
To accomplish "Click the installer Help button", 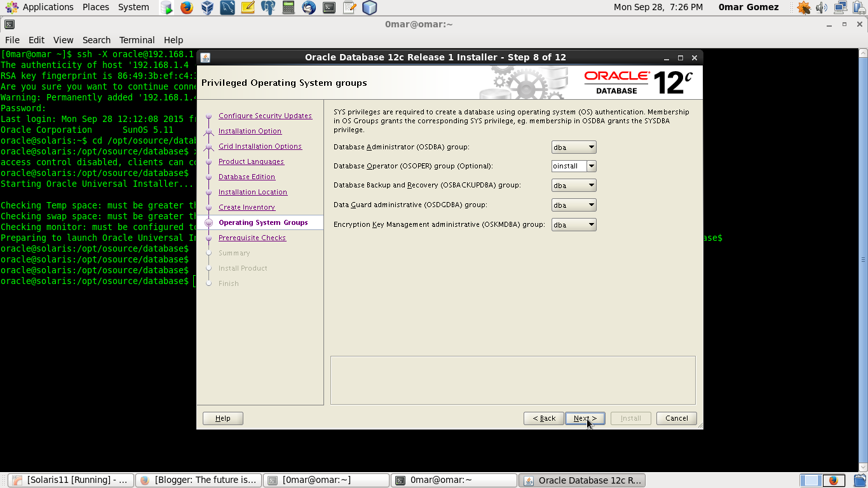I will tap(223, 418).
